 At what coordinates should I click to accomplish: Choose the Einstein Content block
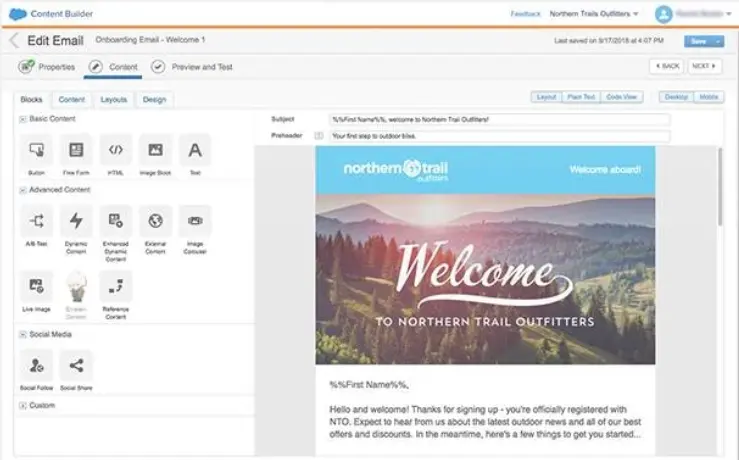[x=76, y=287]
